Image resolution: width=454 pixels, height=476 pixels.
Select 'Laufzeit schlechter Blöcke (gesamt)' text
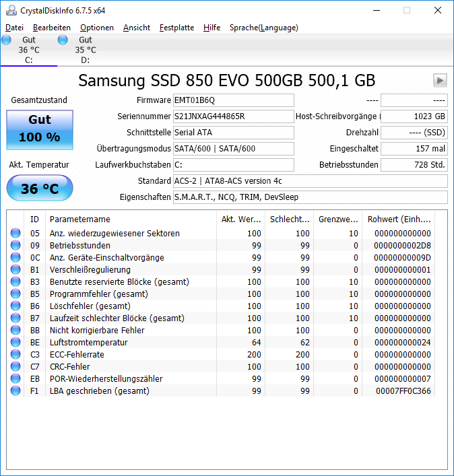coord(117,318)
